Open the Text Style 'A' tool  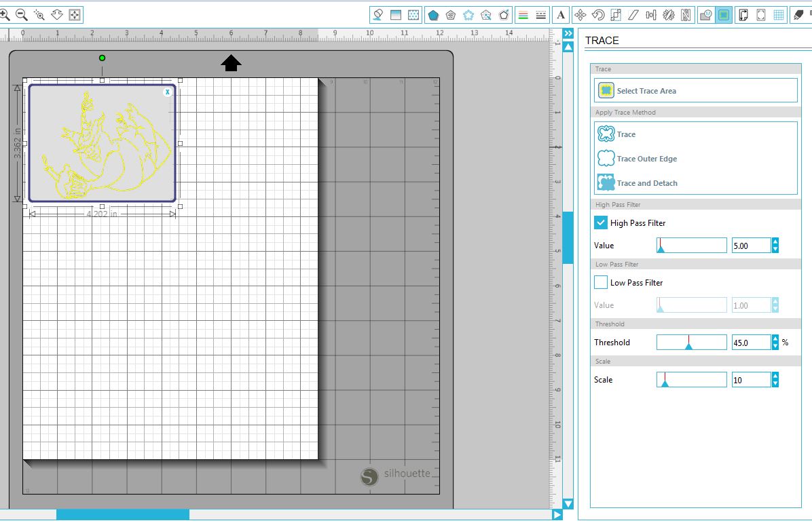point(561,15)
